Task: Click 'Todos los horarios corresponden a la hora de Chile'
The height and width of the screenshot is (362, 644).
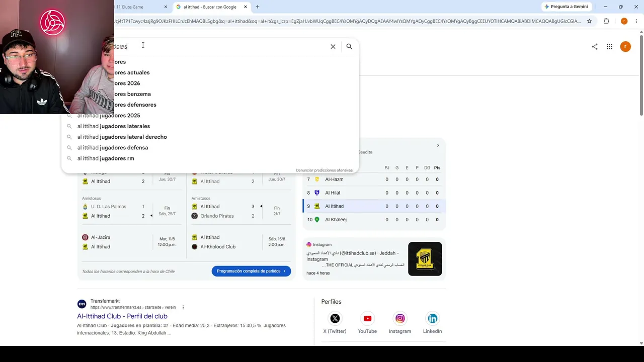Action: click(128, 271)
